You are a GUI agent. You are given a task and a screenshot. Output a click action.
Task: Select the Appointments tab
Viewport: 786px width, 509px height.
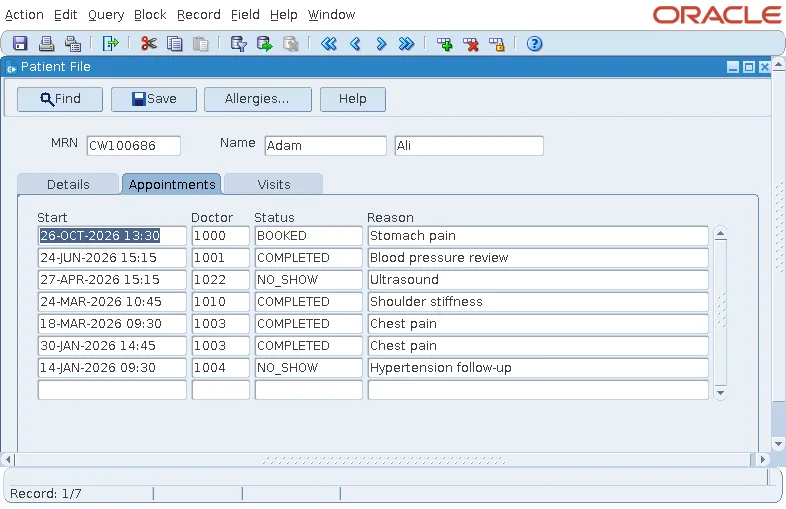tap(171, 184)
